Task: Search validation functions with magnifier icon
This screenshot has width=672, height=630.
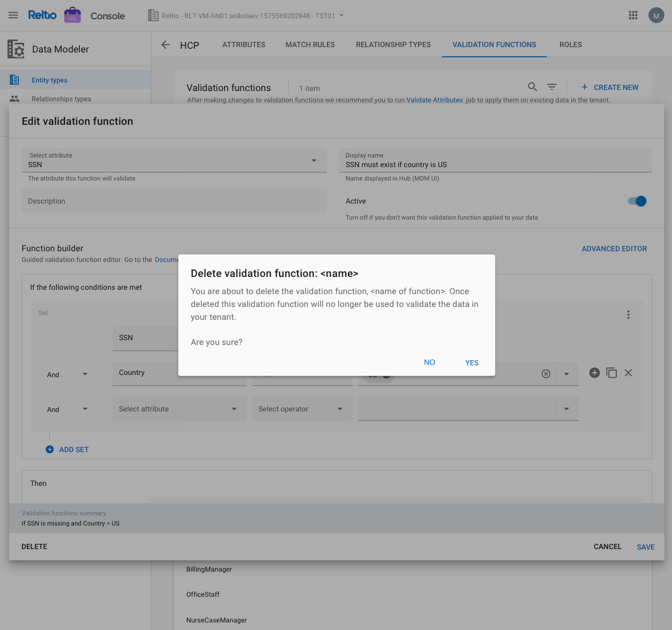Action: click(x=532, y=87)
